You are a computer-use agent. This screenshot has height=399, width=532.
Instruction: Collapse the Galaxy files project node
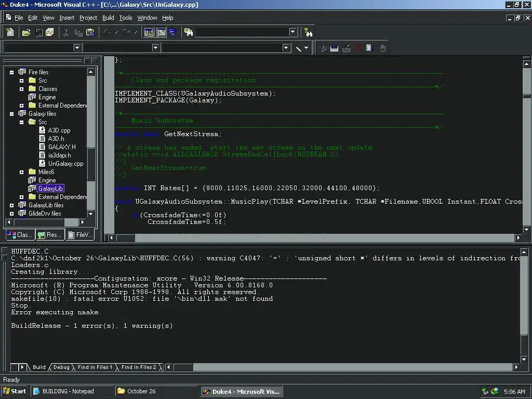click(x=11, y=114)
